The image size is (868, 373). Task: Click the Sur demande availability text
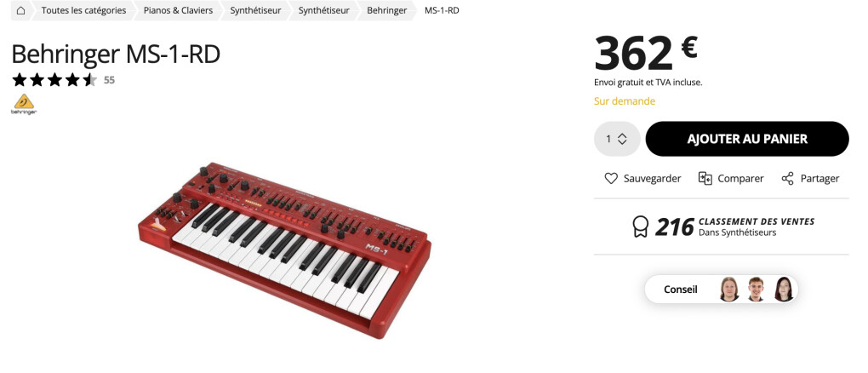[x=625, y=101]
